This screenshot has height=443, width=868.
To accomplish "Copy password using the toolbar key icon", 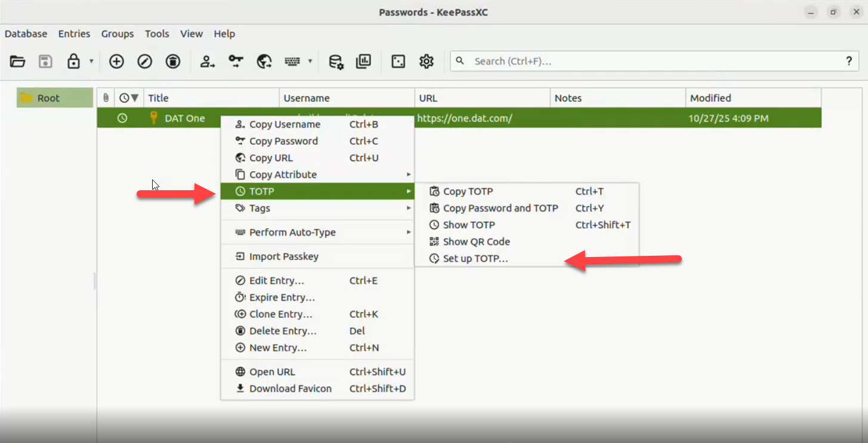I will pyautogui.click(x=236, y=61).
